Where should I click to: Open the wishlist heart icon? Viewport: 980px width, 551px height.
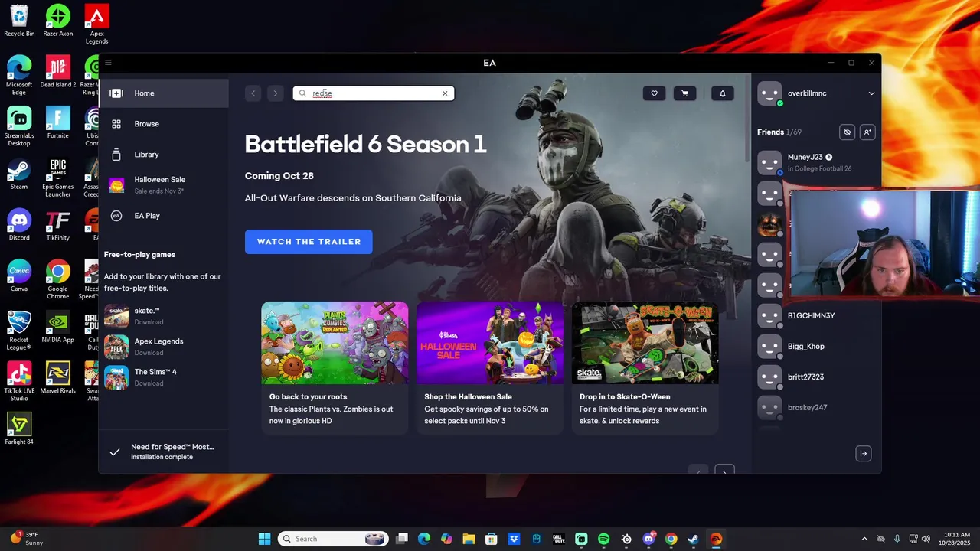[654, 93]
